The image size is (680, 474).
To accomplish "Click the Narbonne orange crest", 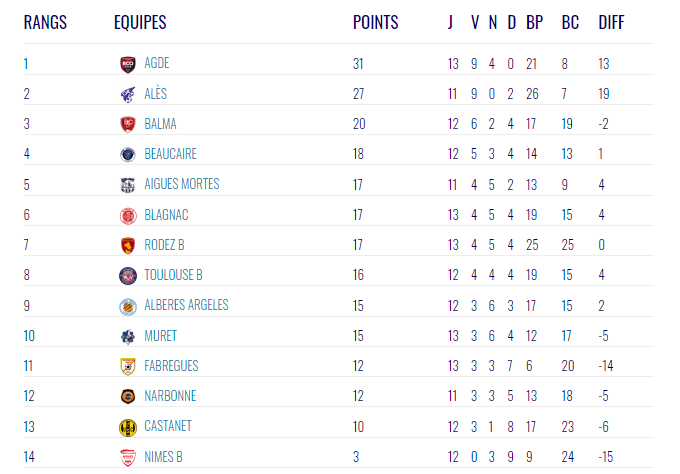I will (128, 396).
